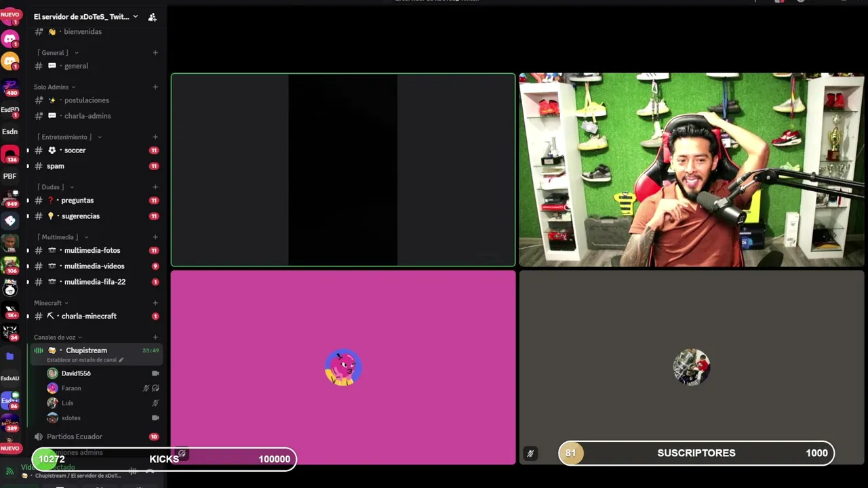The width and height of the screenshot is (868, 488).
Task: Collapse the Solo Admins category
Action: 54,87
